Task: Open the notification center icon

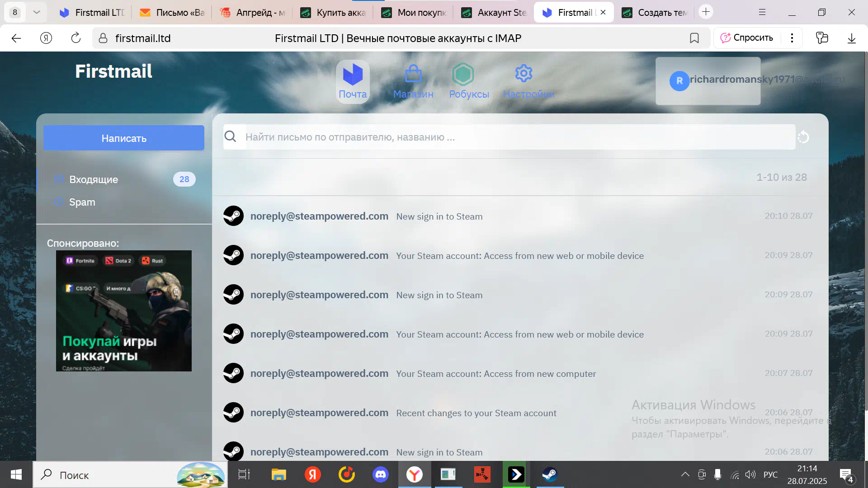Action: (x=847, y=475)
